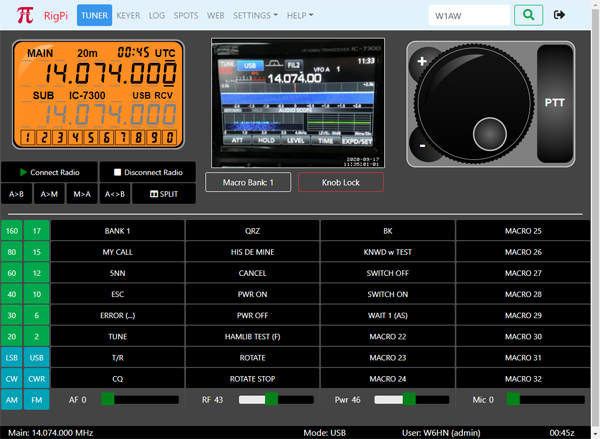Screen dimensions: 600x439
Task: Click the IC-7300 webcam image
Action: tap(298, 103)
